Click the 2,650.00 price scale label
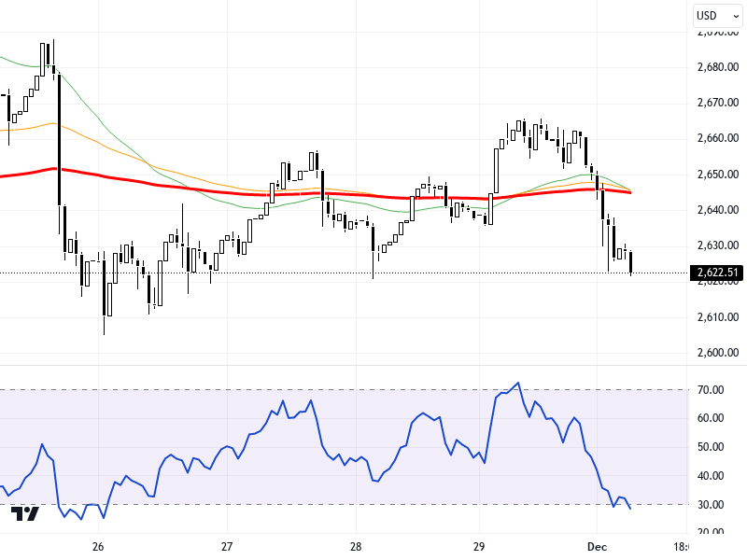The image size is (747, 560). point(717,175)
